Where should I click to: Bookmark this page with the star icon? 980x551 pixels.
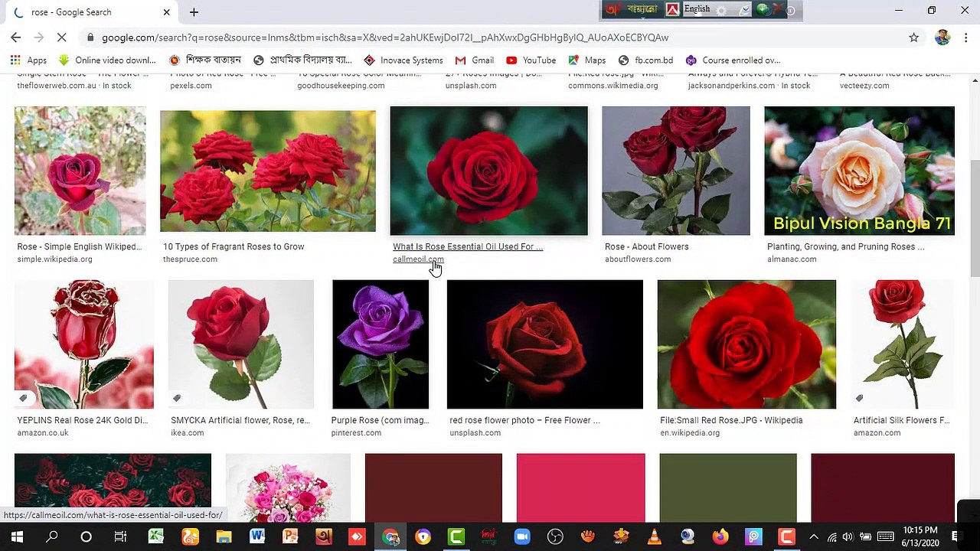[x=913, y=37]
